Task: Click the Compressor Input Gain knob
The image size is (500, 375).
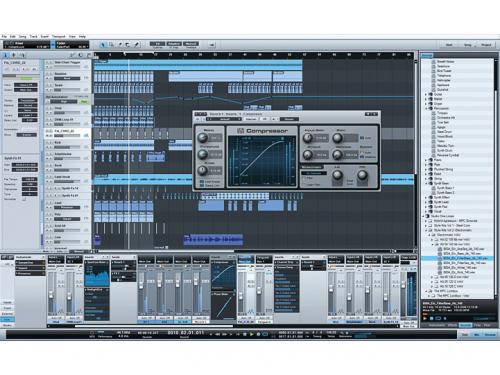Action: [x=308, y=138]
